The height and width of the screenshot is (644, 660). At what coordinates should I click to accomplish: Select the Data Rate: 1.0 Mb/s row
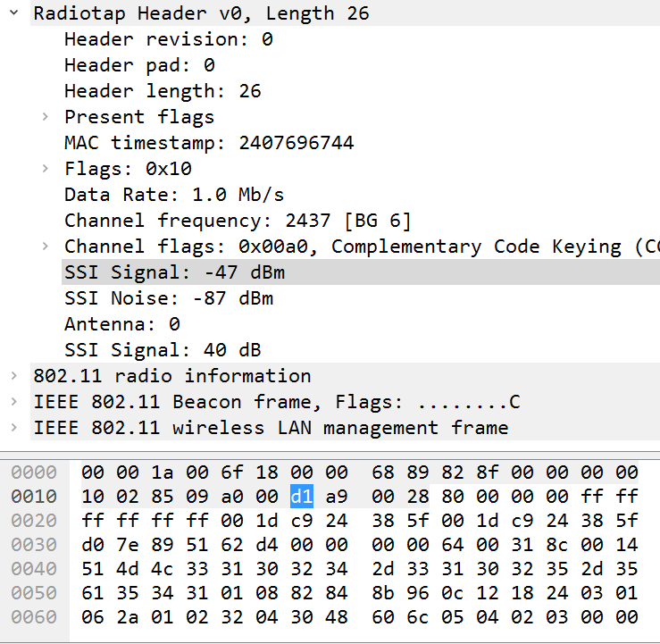[x=362, y=195]
